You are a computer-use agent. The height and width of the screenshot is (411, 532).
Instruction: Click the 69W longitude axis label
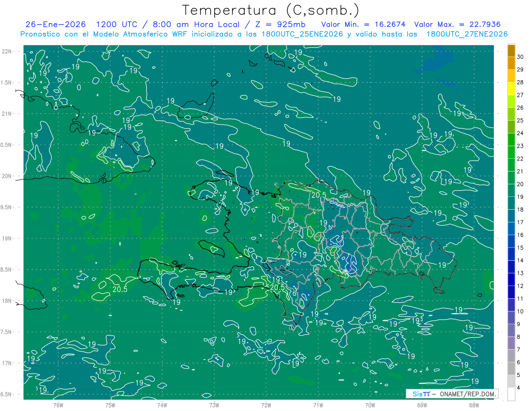tap(422, 405)
